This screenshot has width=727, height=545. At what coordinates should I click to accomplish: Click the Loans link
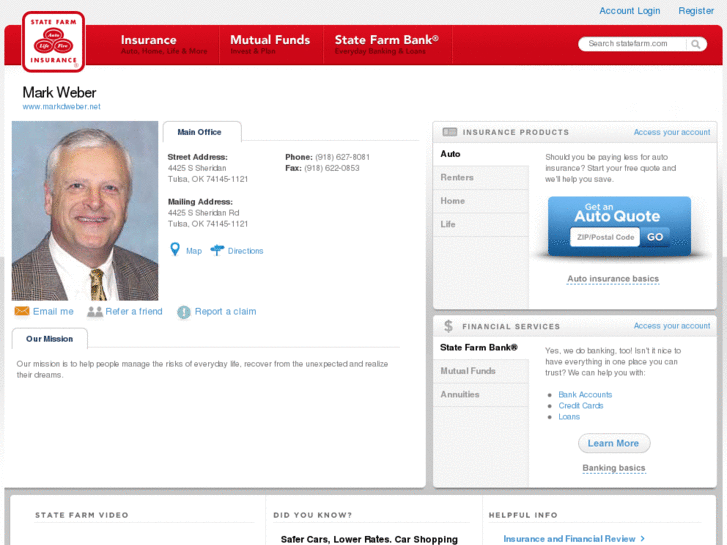pos(569,417)
